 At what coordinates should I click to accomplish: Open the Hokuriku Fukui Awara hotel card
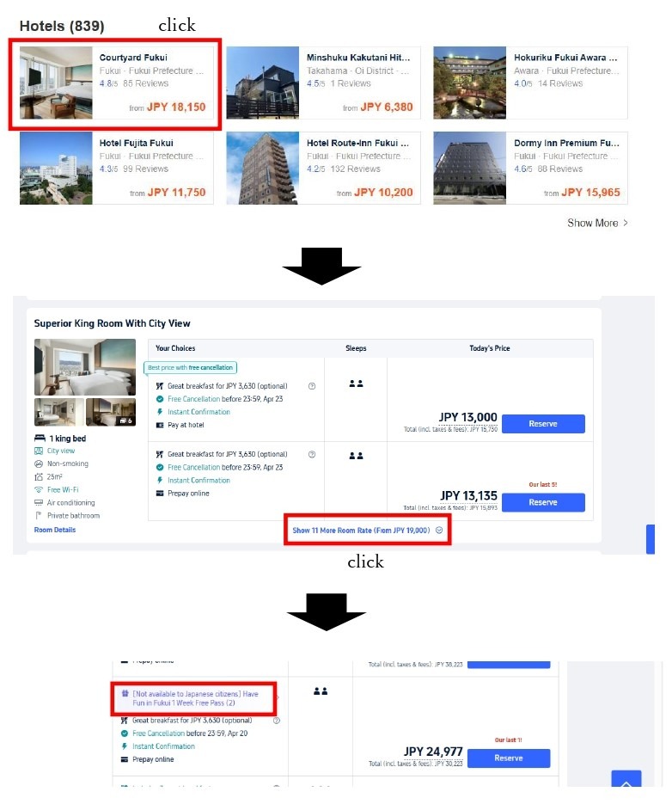click(x=530, y=83)
